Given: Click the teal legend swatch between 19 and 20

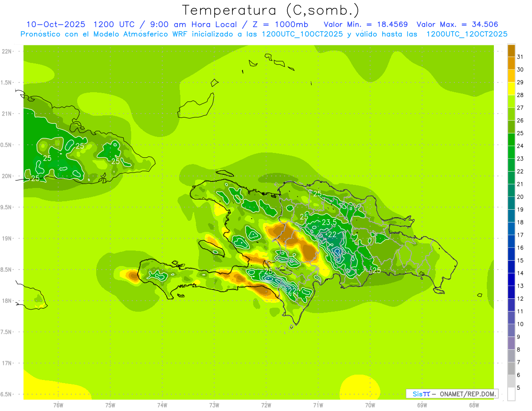Looking at the screenshot, I should tap(511, 204).
